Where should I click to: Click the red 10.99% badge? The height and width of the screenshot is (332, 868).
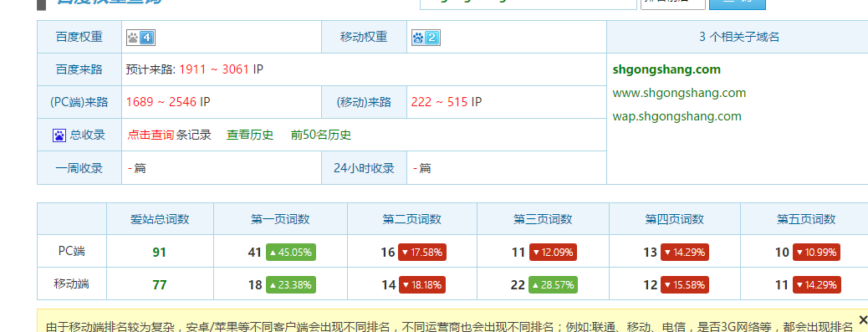(x=816, y=253)
